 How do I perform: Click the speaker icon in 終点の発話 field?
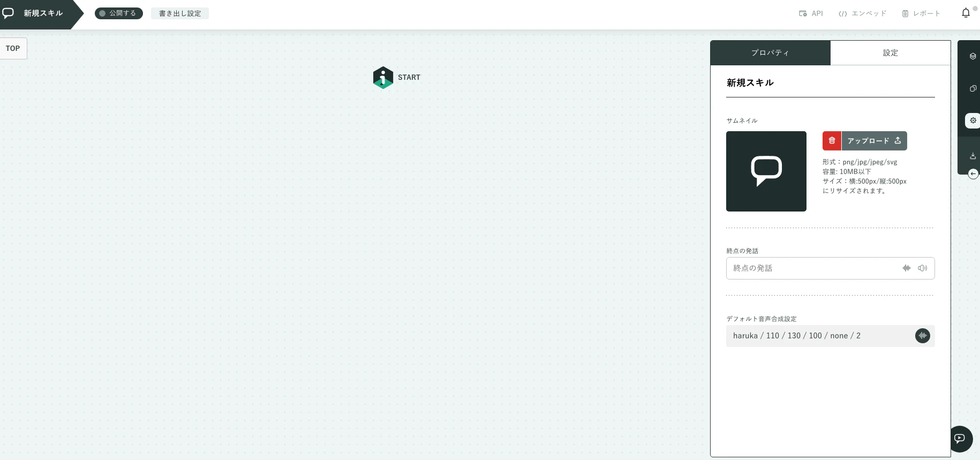click(x=922, y=268)
